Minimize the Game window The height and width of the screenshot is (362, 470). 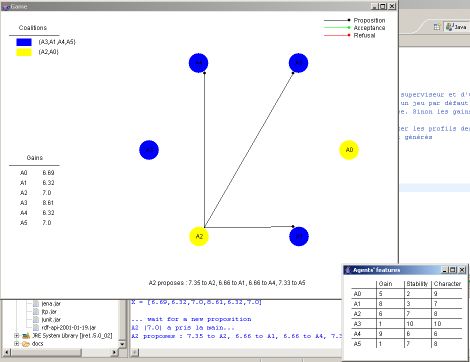(374, 6)
